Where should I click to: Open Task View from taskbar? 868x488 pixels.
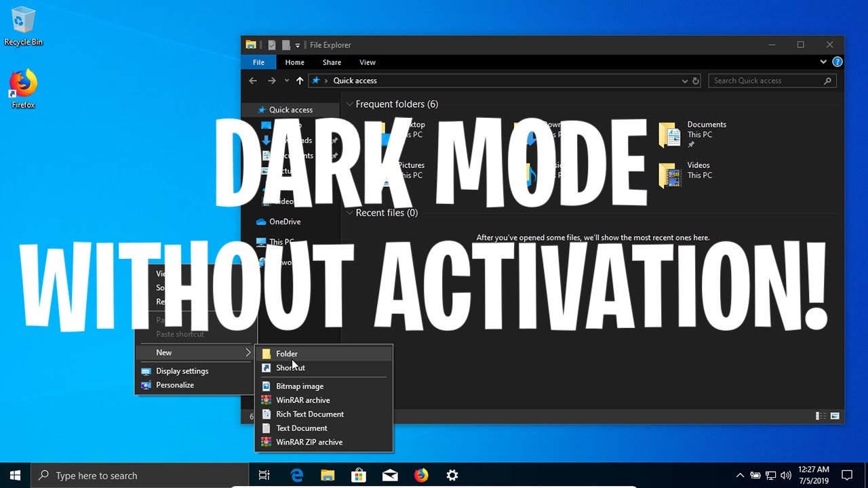(x=264, y=475)
